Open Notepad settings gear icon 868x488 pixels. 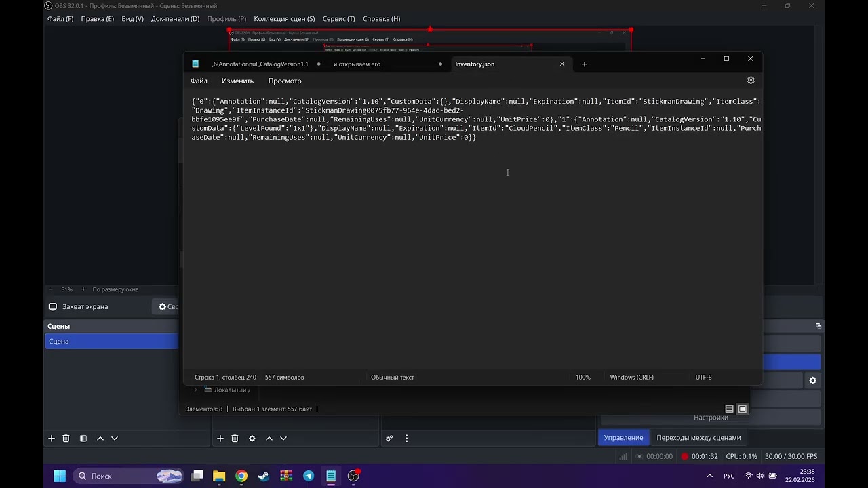(x=751, y=80)
